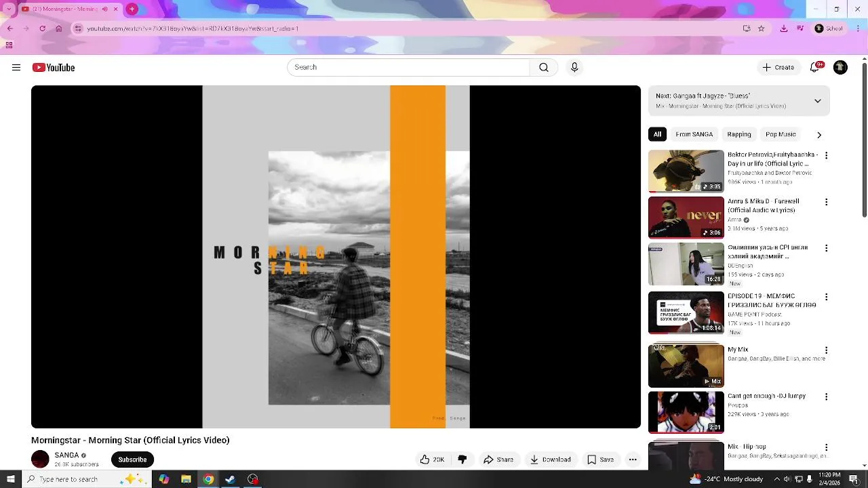Screen dimensions: 868x488
Task: Open more actions ellipsis under video
Action: tap(633, 460)
